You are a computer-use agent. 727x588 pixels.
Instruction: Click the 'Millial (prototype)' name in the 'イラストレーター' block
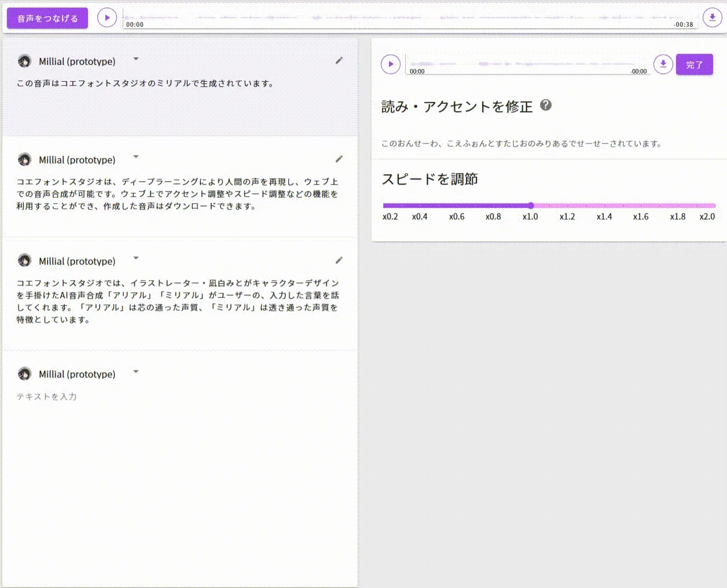(77, 261)
